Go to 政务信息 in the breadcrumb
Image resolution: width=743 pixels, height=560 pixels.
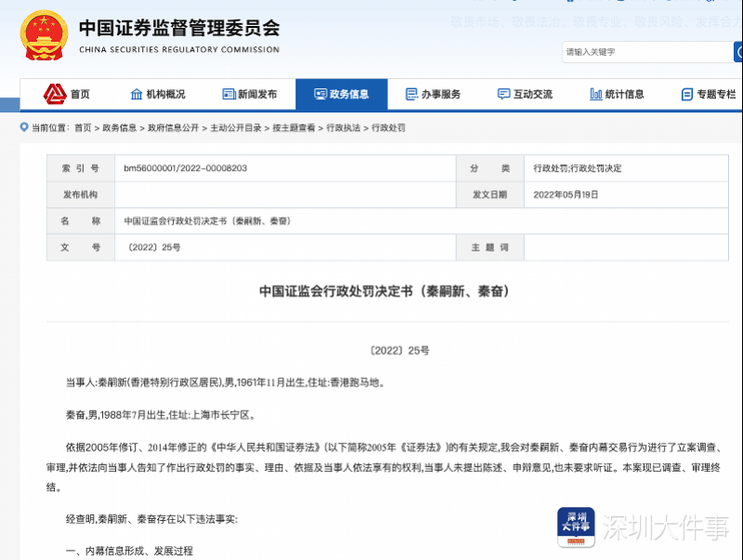pos(120,128)
